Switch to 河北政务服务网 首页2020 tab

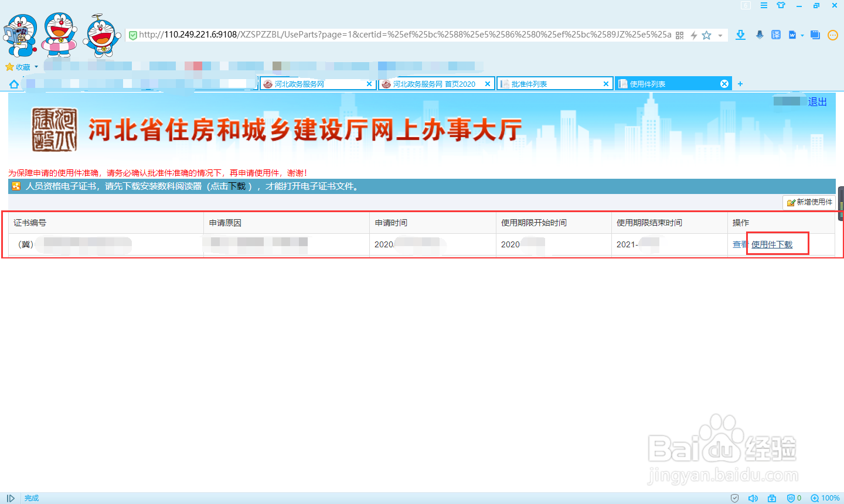(x=436, y=83)
